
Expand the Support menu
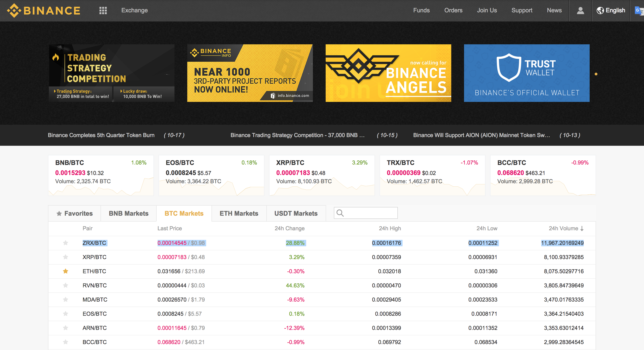click(522, 11)
